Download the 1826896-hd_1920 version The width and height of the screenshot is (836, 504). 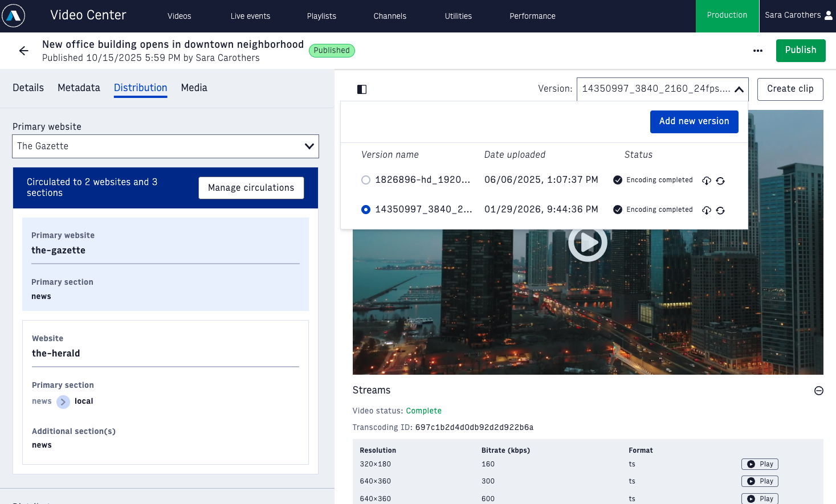click(707, 181)
